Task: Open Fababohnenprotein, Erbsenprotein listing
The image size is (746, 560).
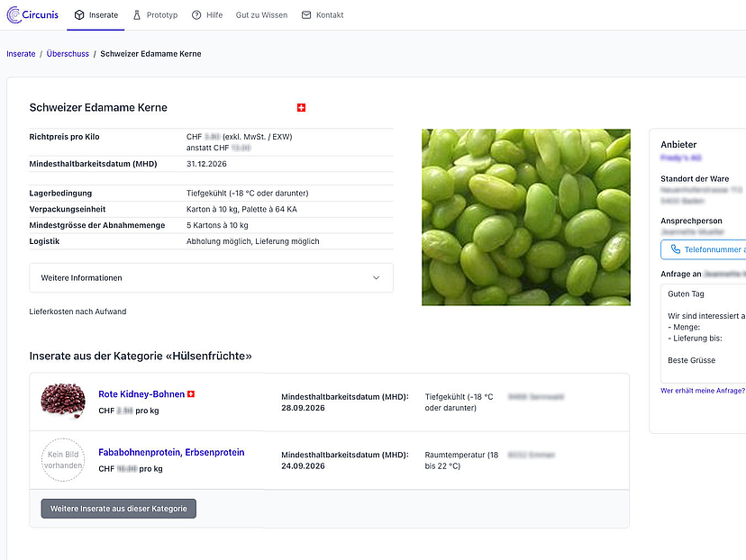Action: click(x=171, y=452)
